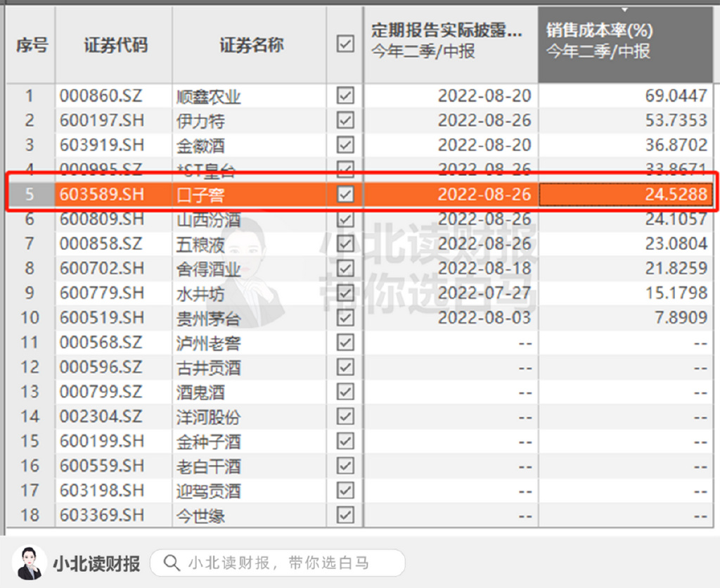Image resolution: width=720 pixels, height=588 pixels.
Task: Toggle checkbox for 水井坊 row
Action: click(x=345, y=293)
